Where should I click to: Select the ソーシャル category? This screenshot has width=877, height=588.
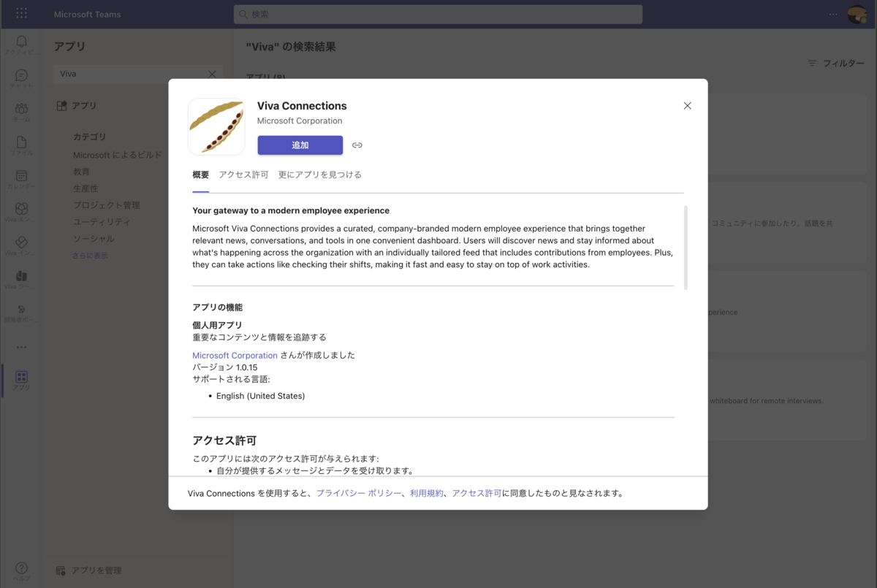point(94,239)
